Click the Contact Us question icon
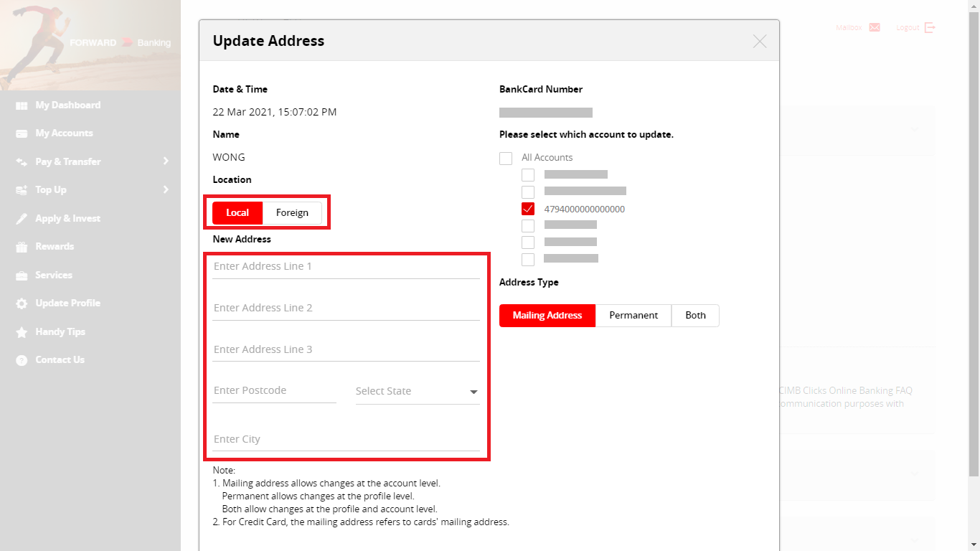Screen dimensions: 980x551 pos(22,360)
